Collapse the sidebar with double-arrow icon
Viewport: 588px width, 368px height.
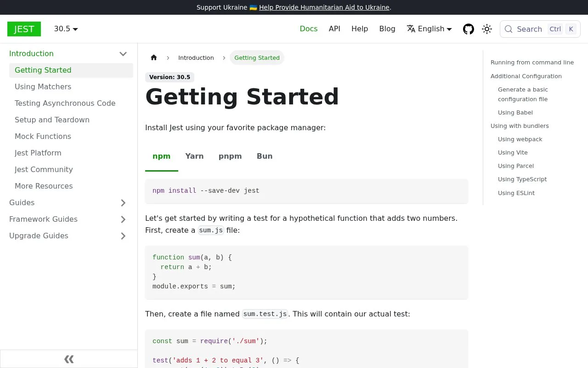point(69,359)
